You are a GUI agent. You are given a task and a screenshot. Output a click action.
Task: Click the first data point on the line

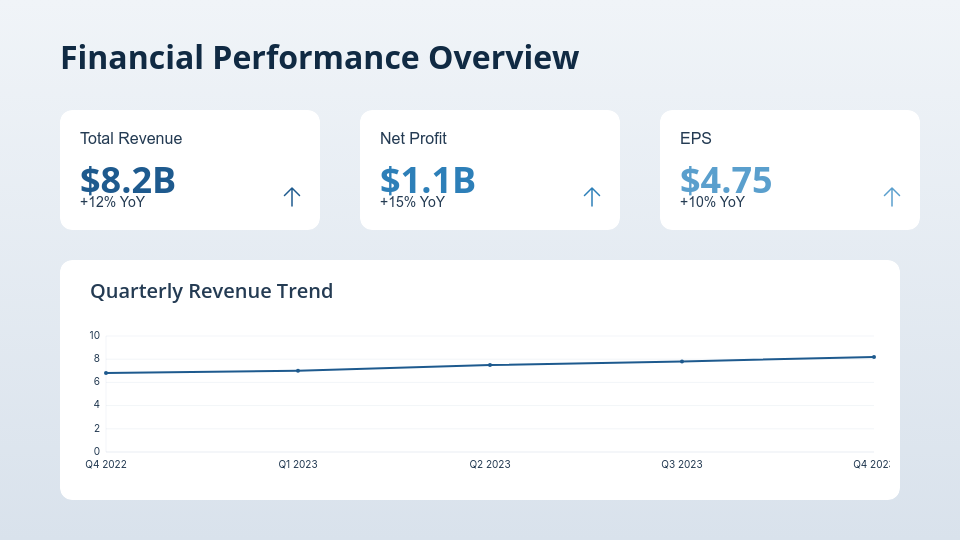point(106,373)
